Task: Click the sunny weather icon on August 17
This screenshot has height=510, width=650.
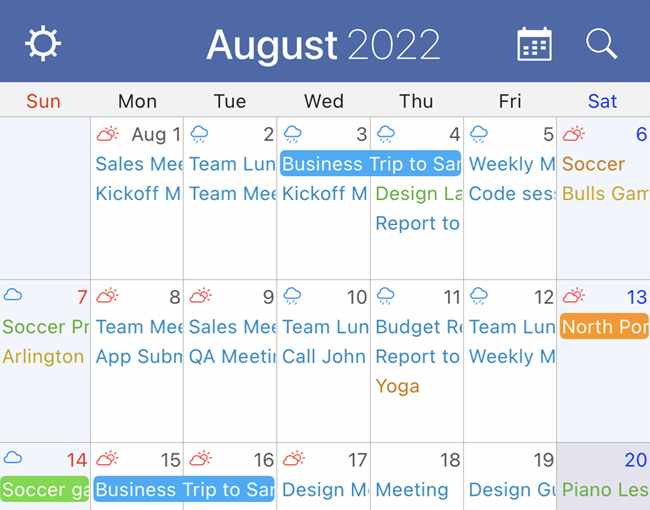Action: click(x=293, y=459)
